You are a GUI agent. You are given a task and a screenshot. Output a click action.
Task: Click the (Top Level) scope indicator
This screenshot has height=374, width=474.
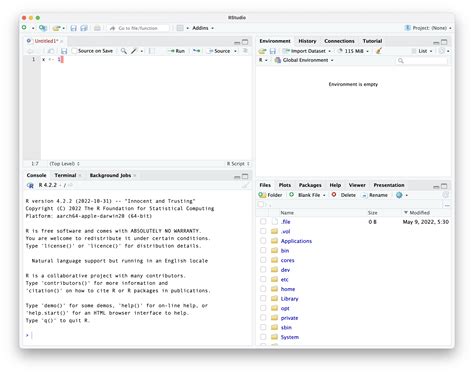64,164
